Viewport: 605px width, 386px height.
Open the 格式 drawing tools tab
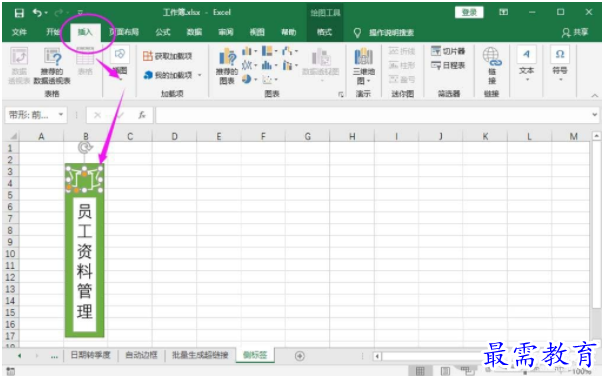pos(324,32)
